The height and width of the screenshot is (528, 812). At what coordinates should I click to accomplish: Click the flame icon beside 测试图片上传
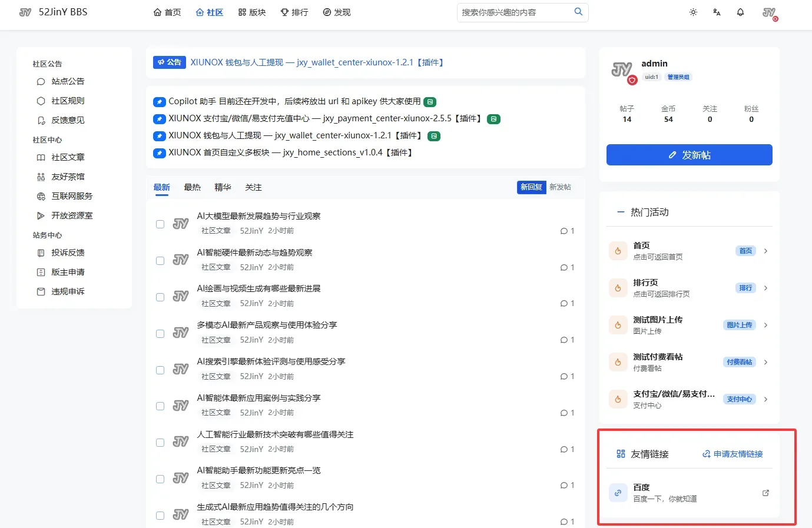coord(618,325)
